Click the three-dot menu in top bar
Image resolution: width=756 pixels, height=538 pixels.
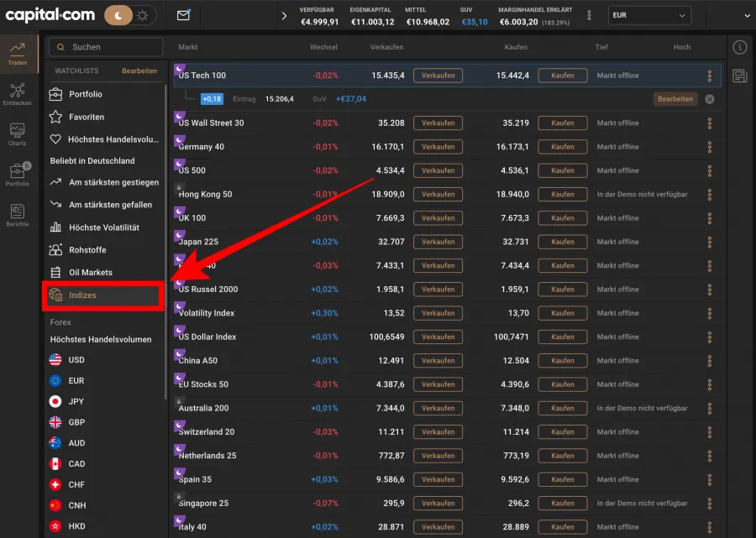point(588,15)
